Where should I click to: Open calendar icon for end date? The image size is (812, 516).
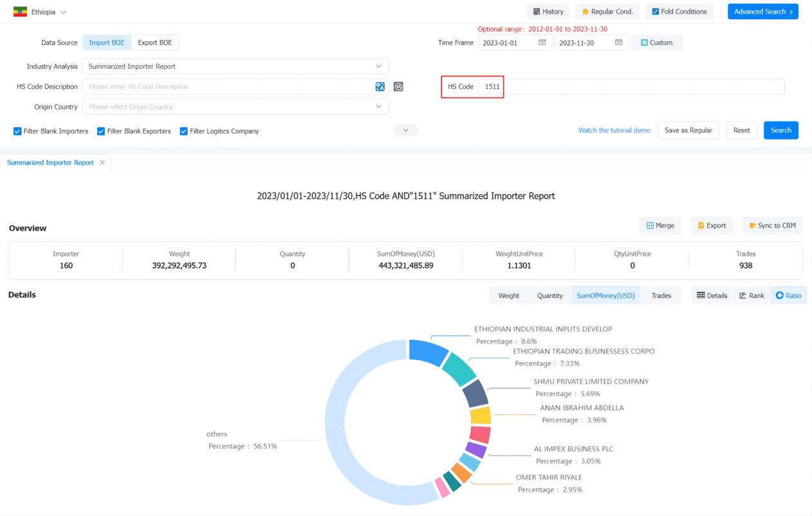[618, 42]
